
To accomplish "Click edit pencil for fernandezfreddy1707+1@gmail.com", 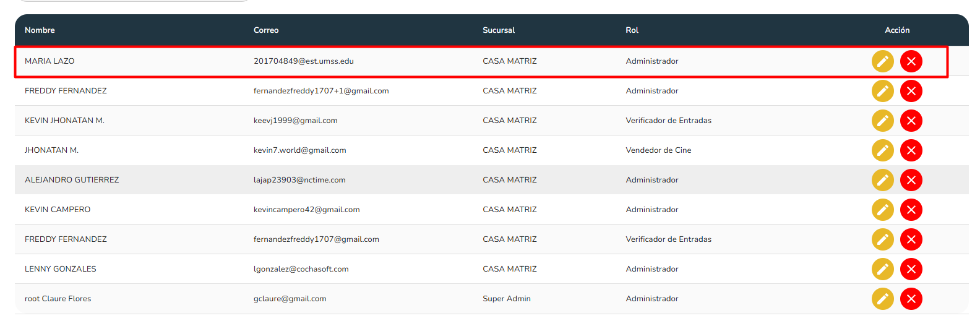I will tap(882, 91).
